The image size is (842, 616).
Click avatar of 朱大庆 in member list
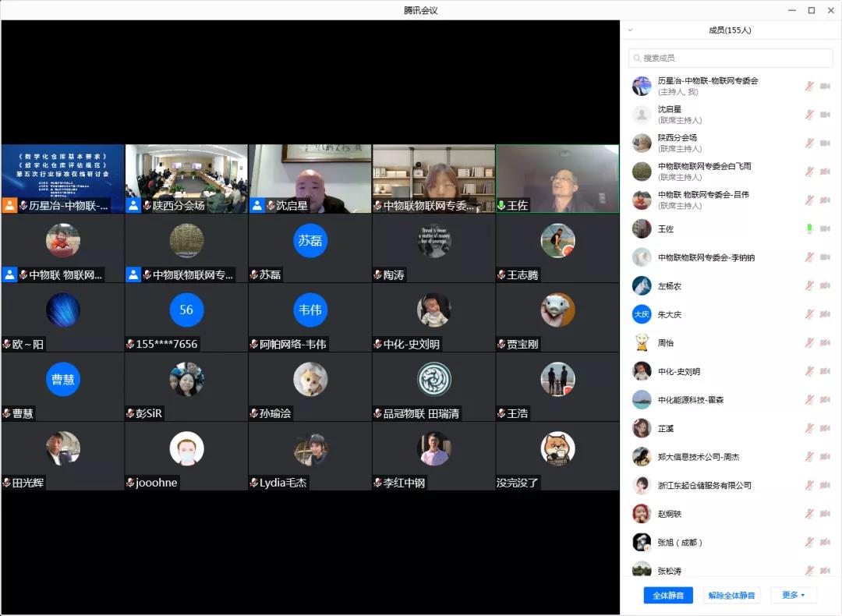642,314
